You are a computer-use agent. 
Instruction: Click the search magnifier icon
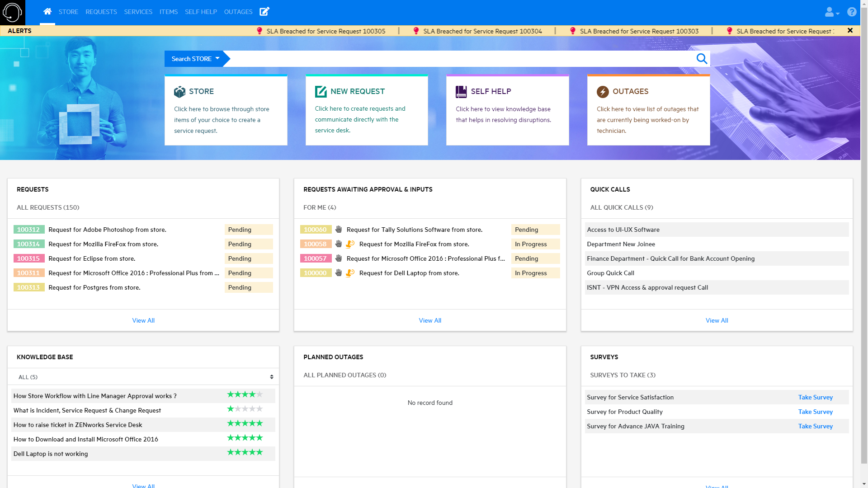click(702, 59)
